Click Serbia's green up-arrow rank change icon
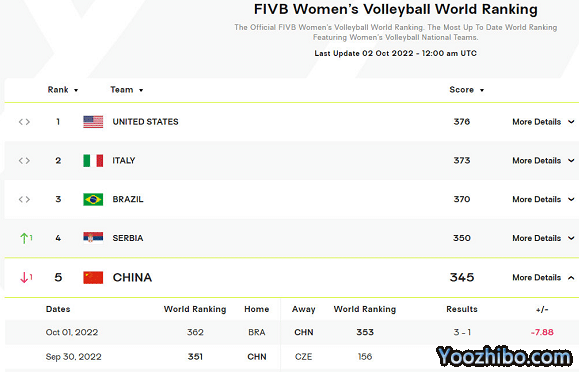The image size is (579, 372). (26, 238)
